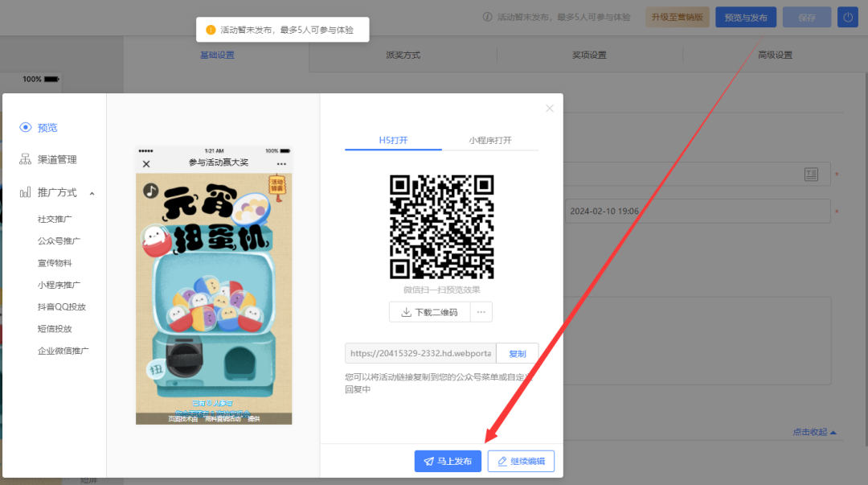Select 社交推广 in the sidebar
The height and width of the screenshot is (485, 868).
(55, 219)
